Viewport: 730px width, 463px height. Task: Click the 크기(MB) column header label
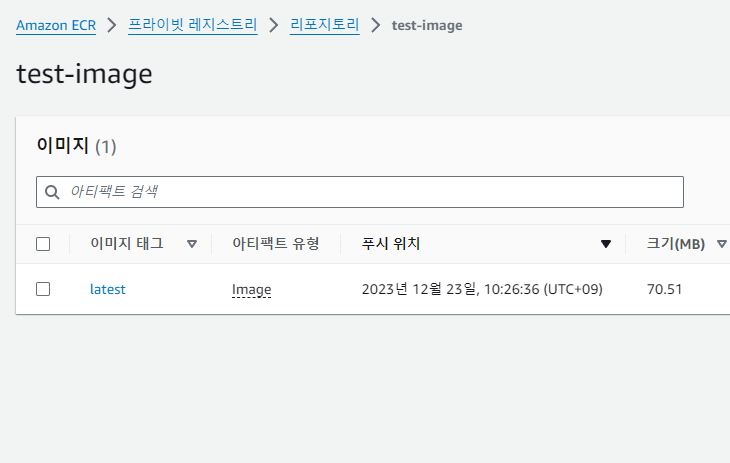676,244
